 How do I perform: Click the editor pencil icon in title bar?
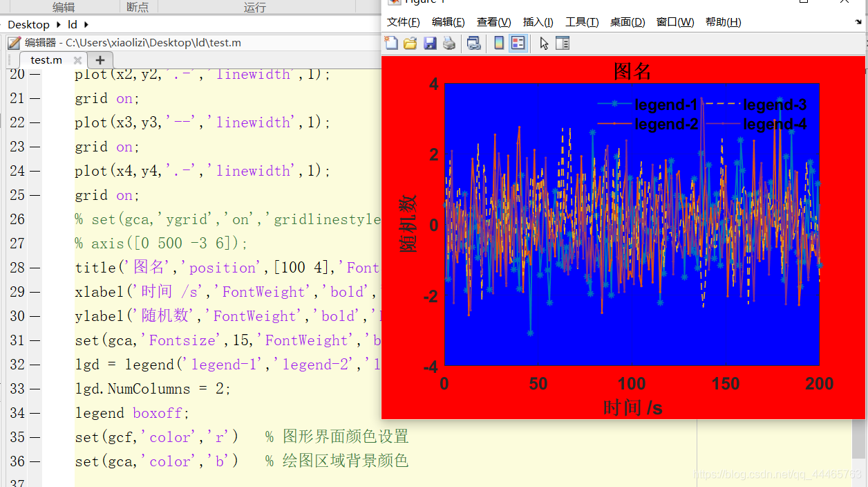click(14, 43)
